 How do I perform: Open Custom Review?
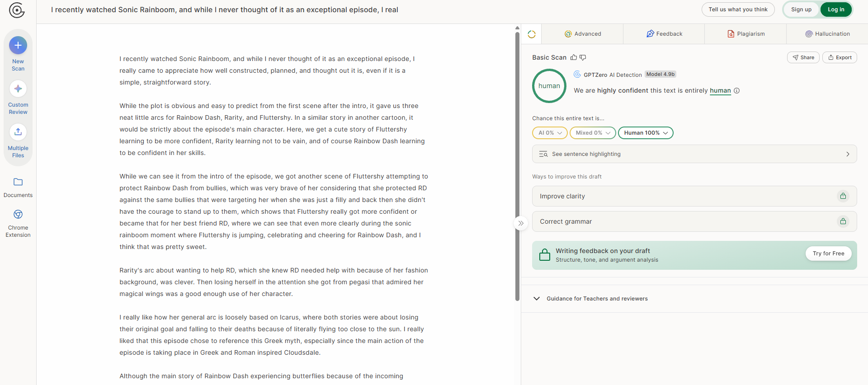pyautogui.click(x=18, y=97)
